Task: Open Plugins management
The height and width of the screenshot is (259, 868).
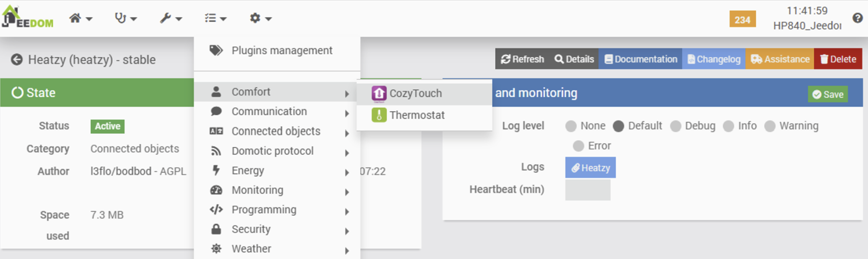Action: point(282,51)
